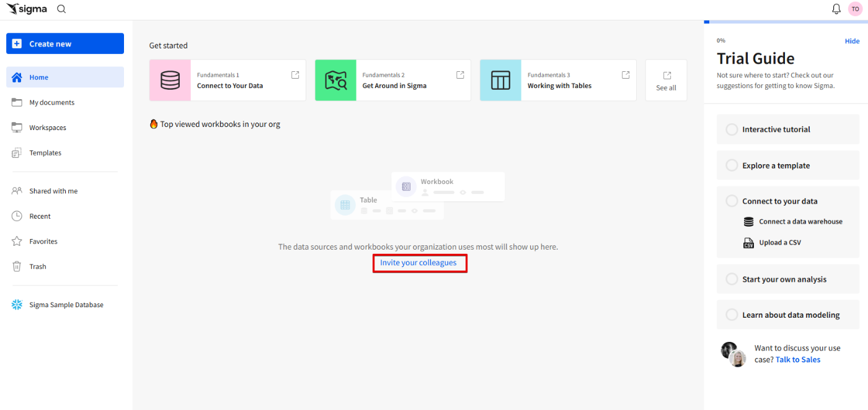Viewport: 868px width, 410px height.
Task: Click the Trial Guide heading
Action: pyautogui.click(x=755, y=58)
